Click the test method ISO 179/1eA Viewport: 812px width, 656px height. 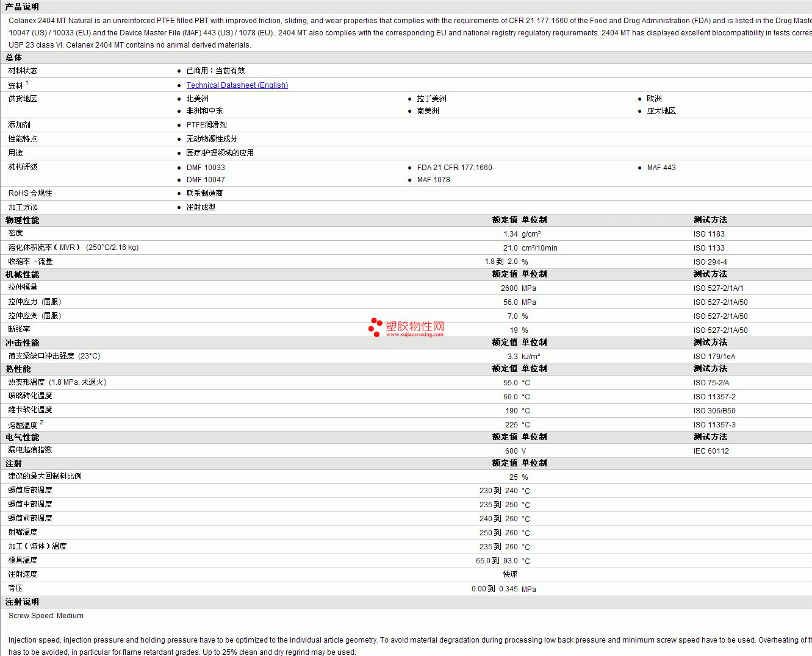click(714, 357)
